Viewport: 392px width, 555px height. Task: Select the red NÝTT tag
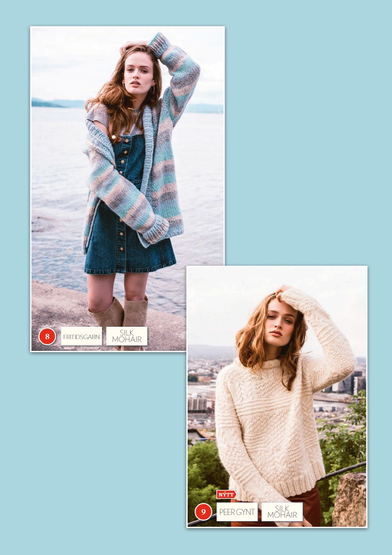pos(226,495)
